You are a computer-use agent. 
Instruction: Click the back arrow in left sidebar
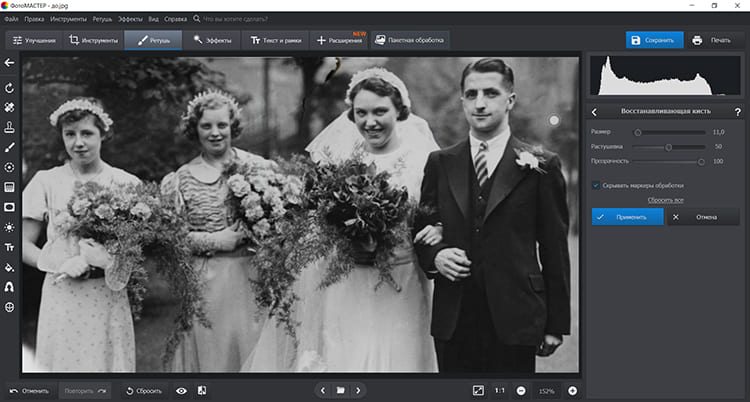click(x=10, y=63)
